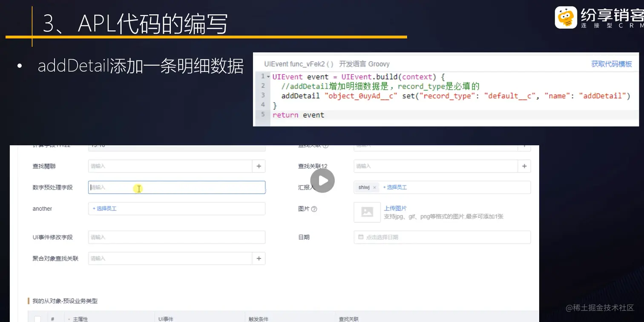Click into the 数字预处理字段 input box
This screenshot has height=322, width=644.
[x=177, y=187]
